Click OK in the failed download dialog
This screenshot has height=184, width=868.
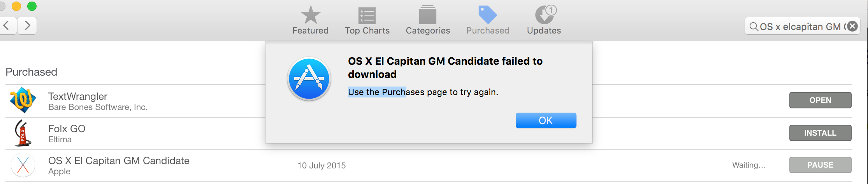pyautogui.click(x=546, y=120)
